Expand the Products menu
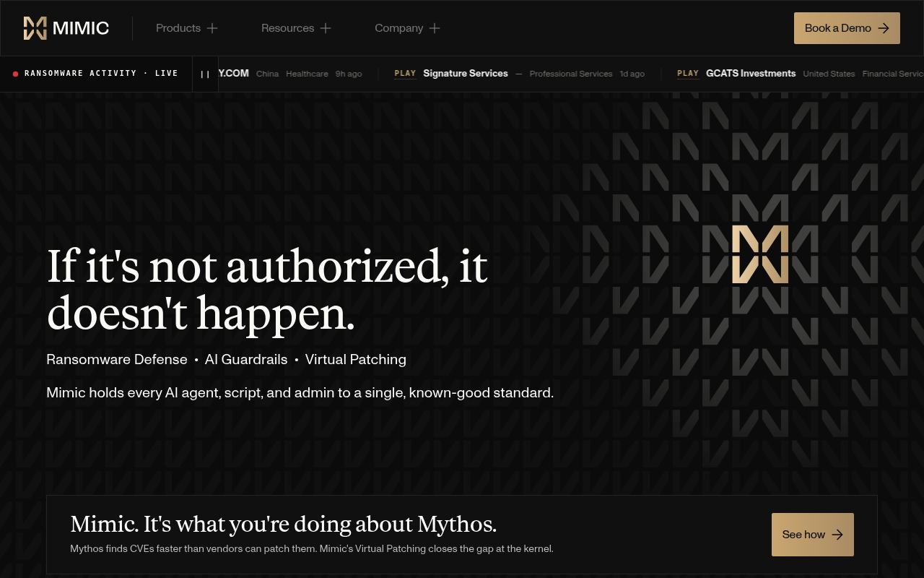Image resolution: width=924 pixels, height=578 pixels. tap(187, 28)
